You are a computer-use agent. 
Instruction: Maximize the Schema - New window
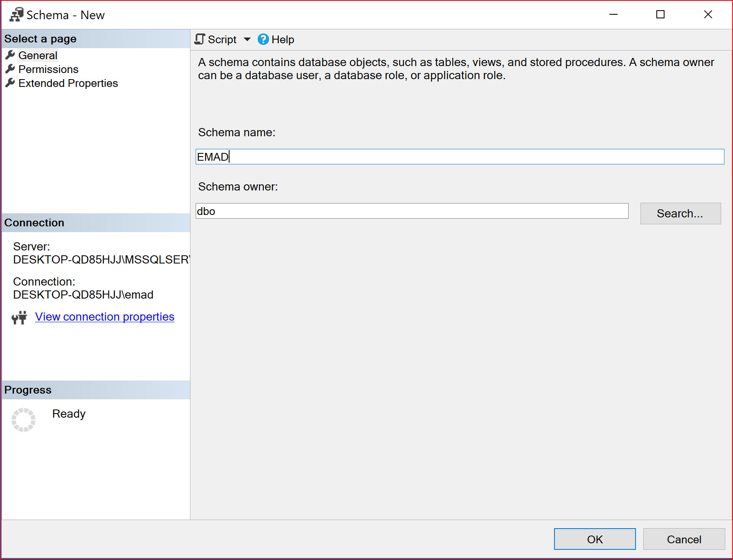tap(660, 15)
